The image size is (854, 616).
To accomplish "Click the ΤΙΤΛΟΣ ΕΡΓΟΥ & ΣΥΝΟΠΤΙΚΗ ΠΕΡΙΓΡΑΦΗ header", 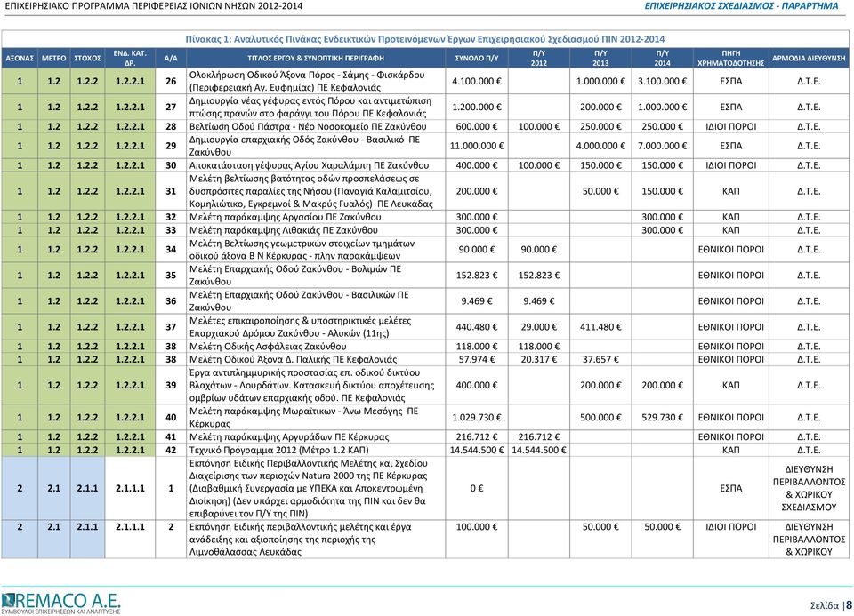I will (x=316, y=59).
